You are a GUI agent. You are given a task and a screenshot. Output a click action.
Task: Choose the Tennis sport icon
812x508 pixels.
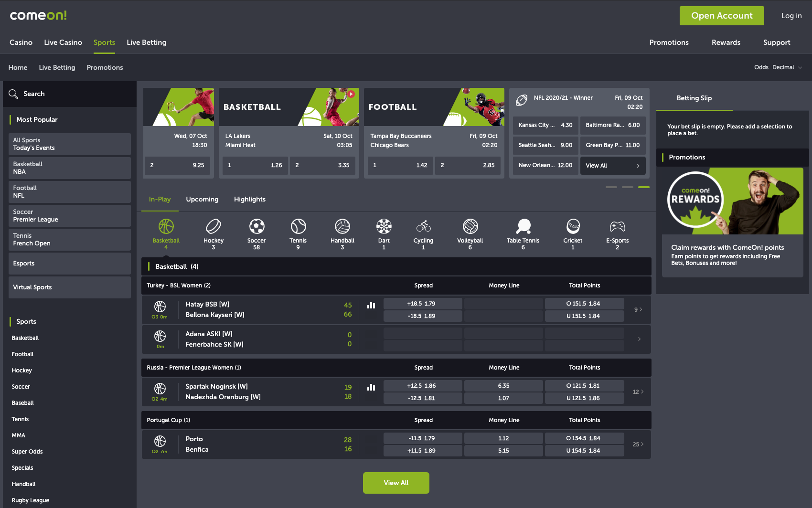298,226
